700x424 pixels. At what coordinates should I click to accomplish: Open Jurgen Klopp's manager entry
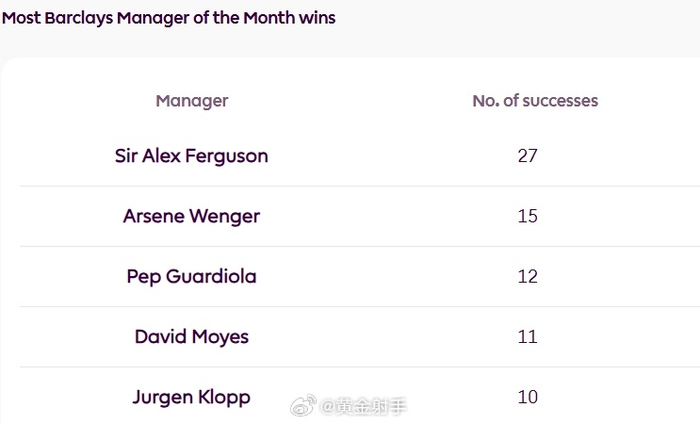click(x=192, y=397)
